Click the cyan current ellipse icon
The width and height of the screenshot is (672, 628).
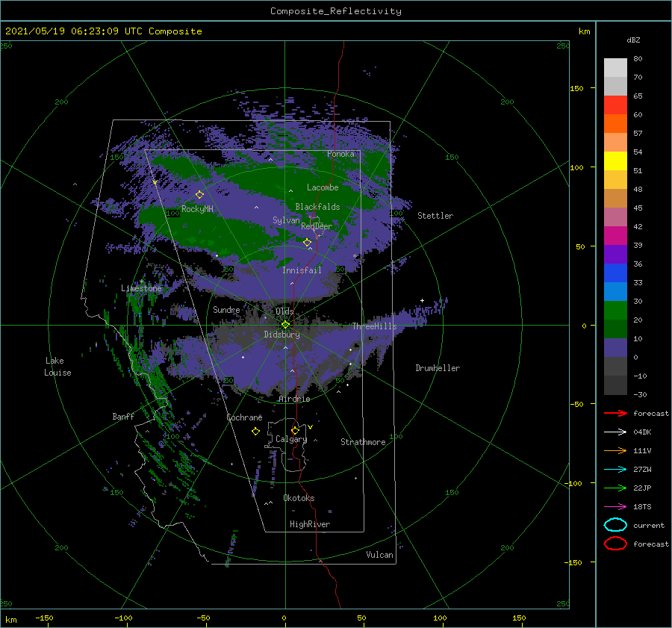615,525
